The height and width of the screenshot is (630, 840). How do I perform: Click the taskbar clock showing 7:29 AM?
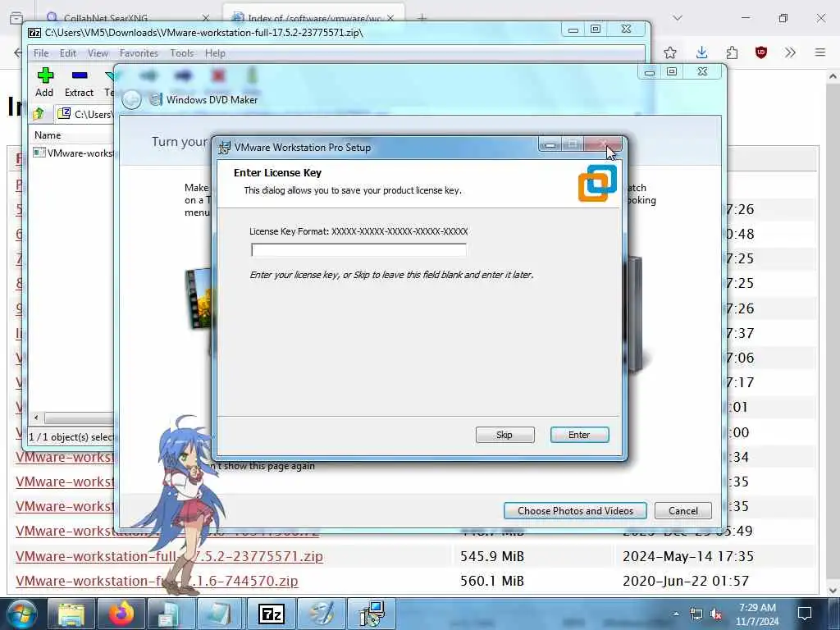point(757,614)
